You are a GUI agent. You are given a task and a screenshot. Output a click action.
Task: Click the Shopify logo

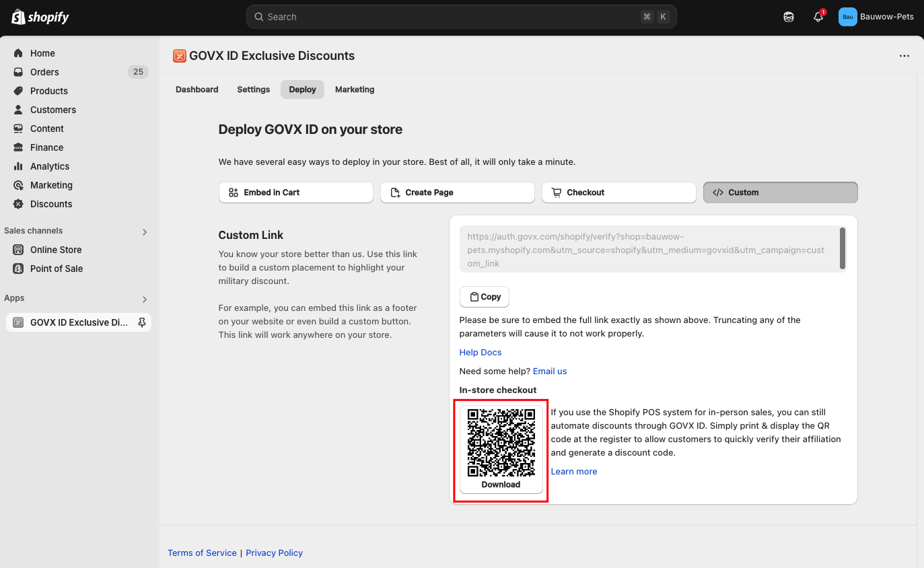tap(40, 17)
